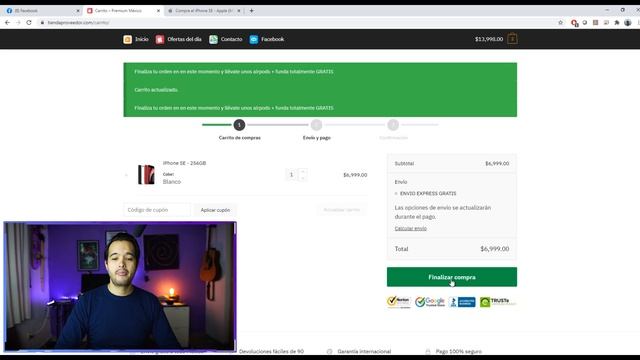The width and height of the screenshot is (640, 360).
Task: Open the red extension icon with badge
Action: click(574, 23)
